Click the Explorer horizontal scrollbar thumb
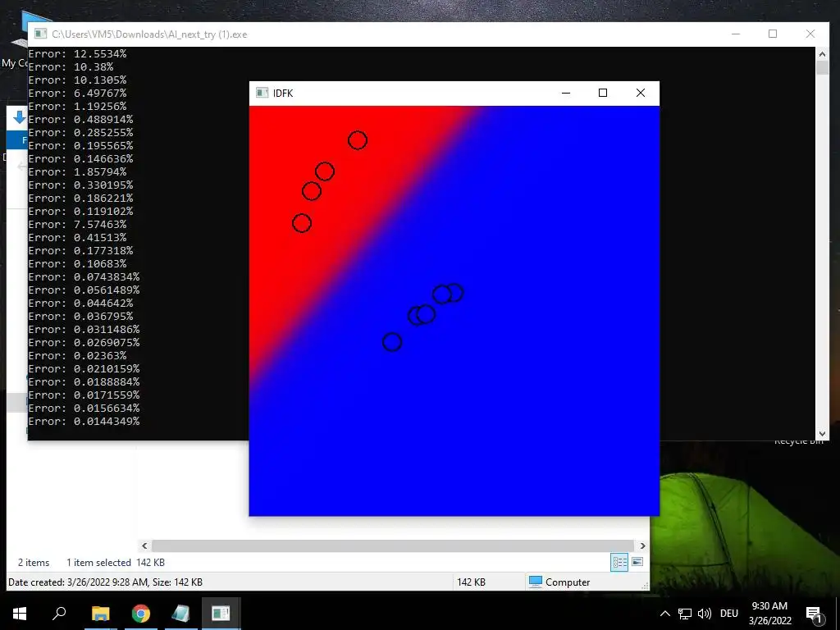This screenshot has width=840, height=630. 393,546
